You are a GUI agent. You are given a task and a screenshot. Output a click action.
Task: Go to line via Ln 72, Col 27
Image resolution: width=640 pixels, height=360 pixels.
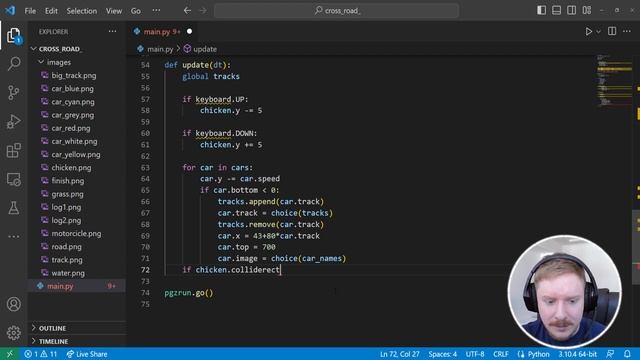point(400,354)
